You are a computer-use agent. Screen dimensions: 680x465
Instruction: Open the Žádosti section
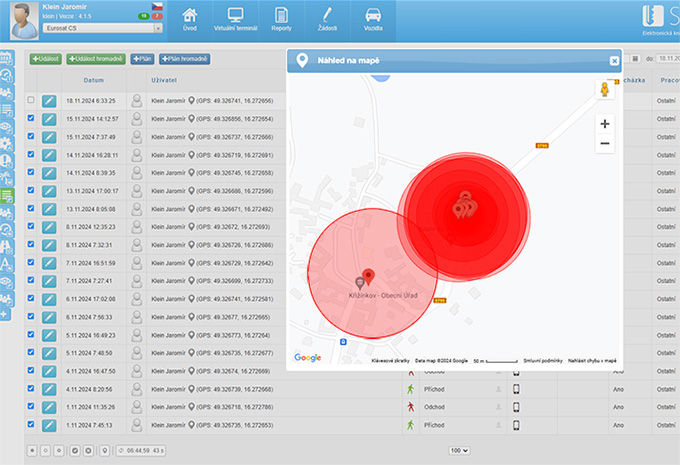(326, 19)
